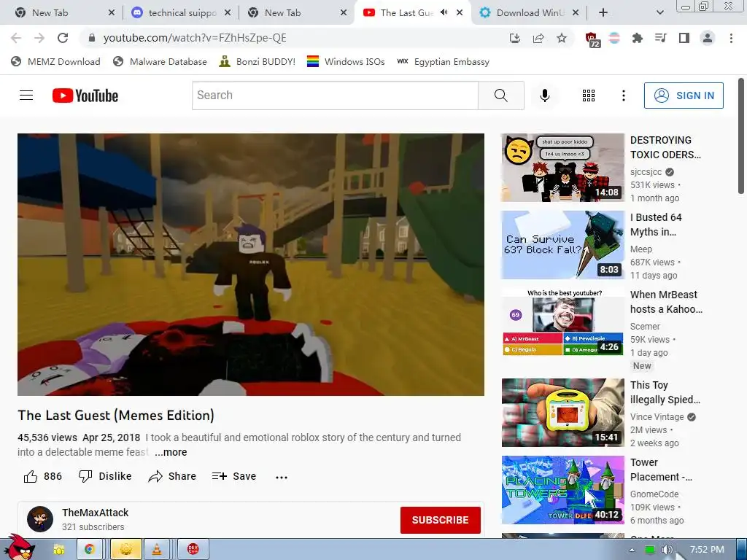Open YouTube settings three-dot menu
Viewport: 747px width, 560px height.
point(623,96)
